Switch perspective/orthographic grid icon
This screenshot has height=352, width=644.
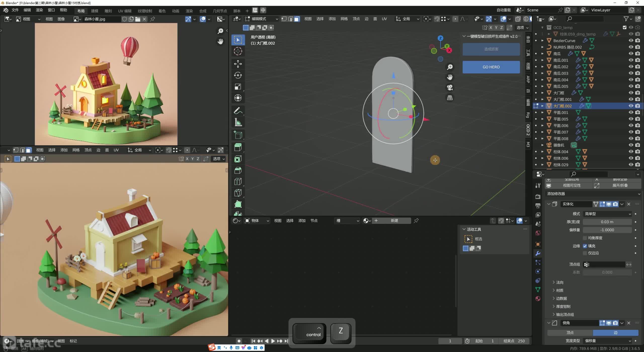(450, 98)
